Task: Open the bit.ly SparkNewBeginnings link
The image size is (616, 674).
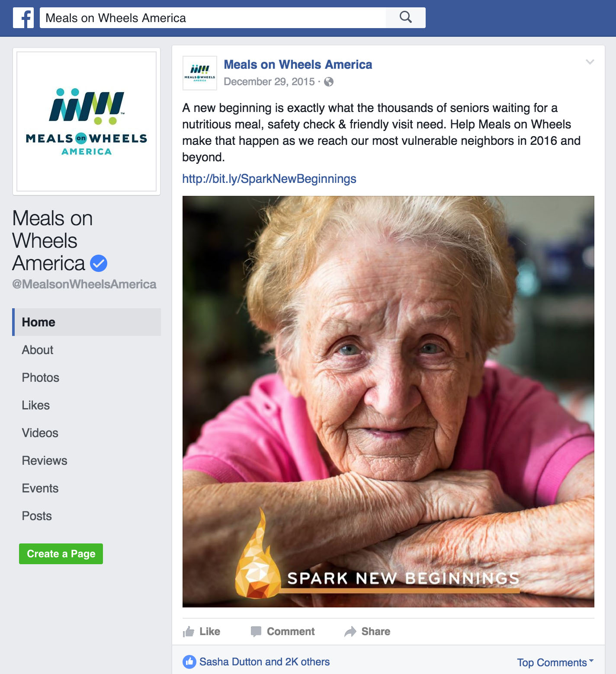Action: click(x=269, y=179)
